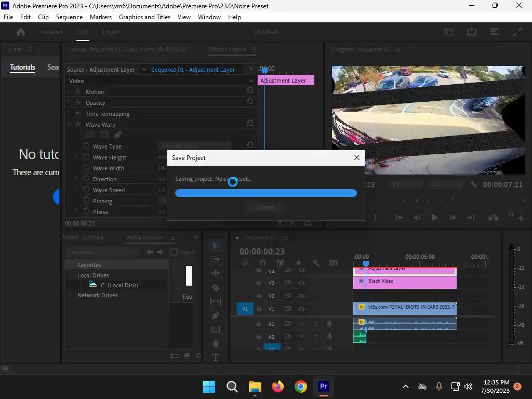Lock the V3 track
This screenshot has width=532, height=399.
click(x=259, y=283)
